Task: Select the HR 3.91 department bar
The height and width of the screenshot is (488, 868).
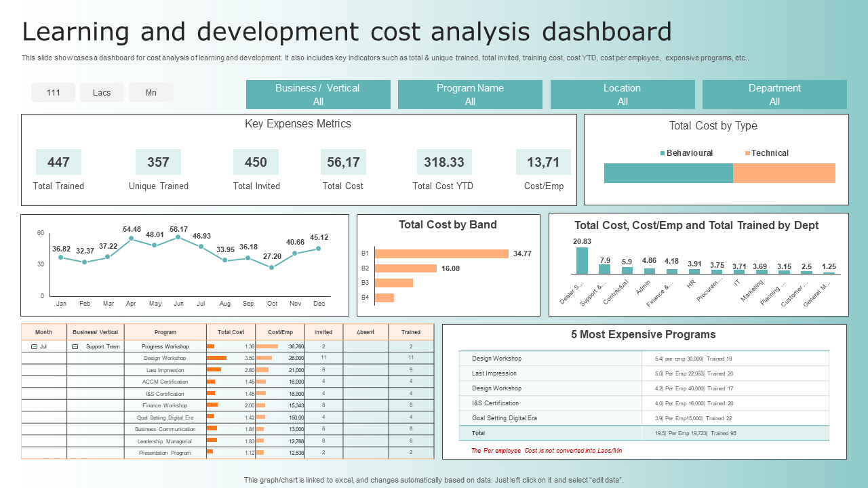Action: (x=694, y=271)
